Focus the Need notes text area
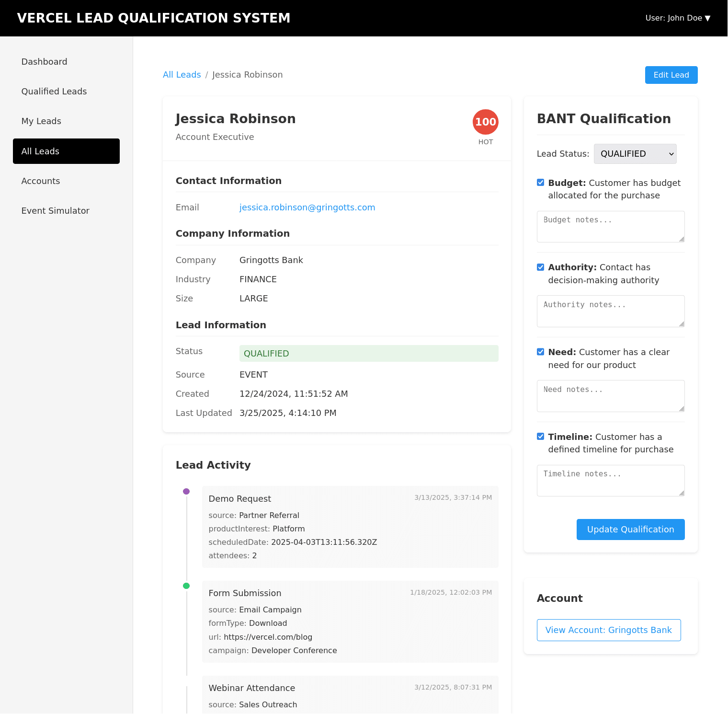 (x=611, y=396)
